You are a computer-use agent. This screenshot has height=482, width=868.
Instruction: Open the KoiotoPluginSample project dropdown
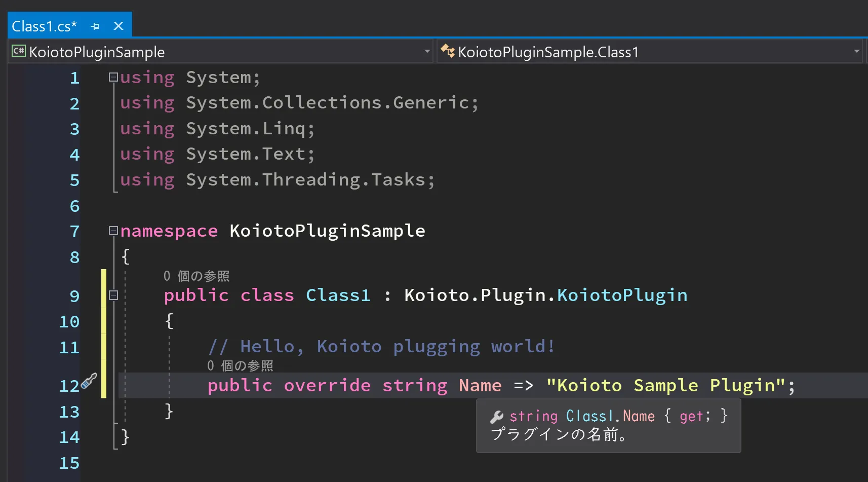(x=427, y=51)
